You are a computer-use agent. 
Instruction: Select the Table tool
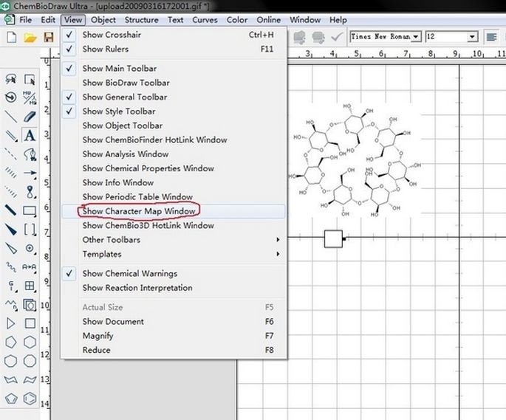(x=30, y=286)
